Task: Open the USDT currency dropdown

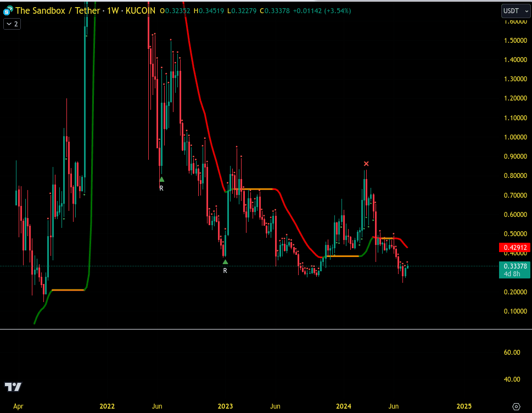Action: tap(516, 11)
